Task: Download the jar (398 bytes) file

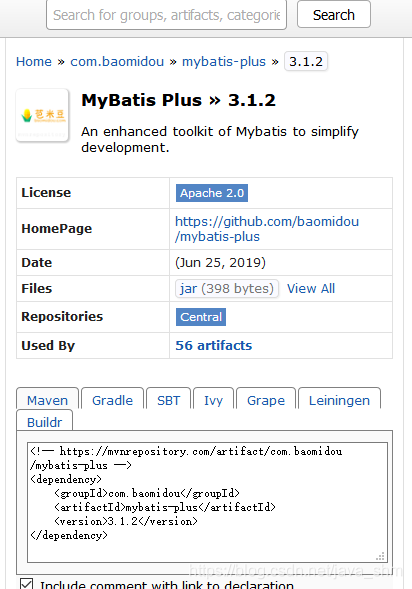Action: (227, 288)
